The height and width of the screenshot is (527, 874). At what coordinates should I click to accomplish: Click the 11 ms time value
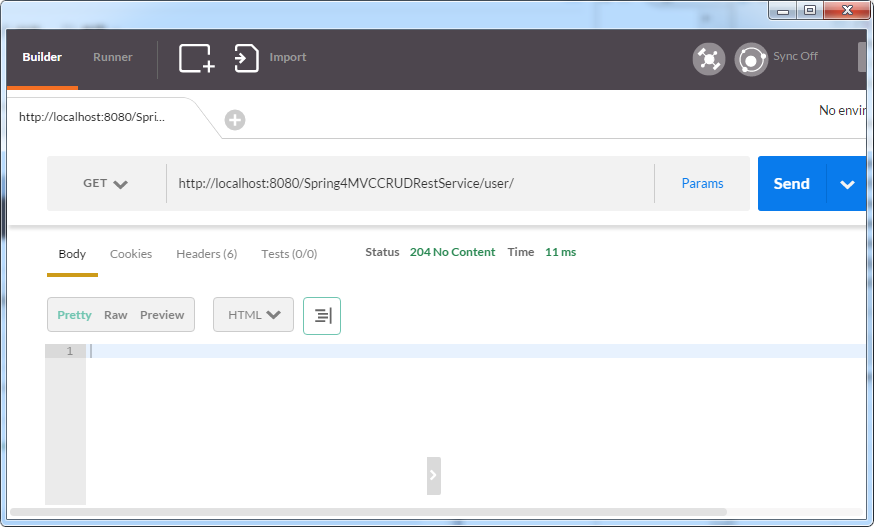[x=560, y=252]
